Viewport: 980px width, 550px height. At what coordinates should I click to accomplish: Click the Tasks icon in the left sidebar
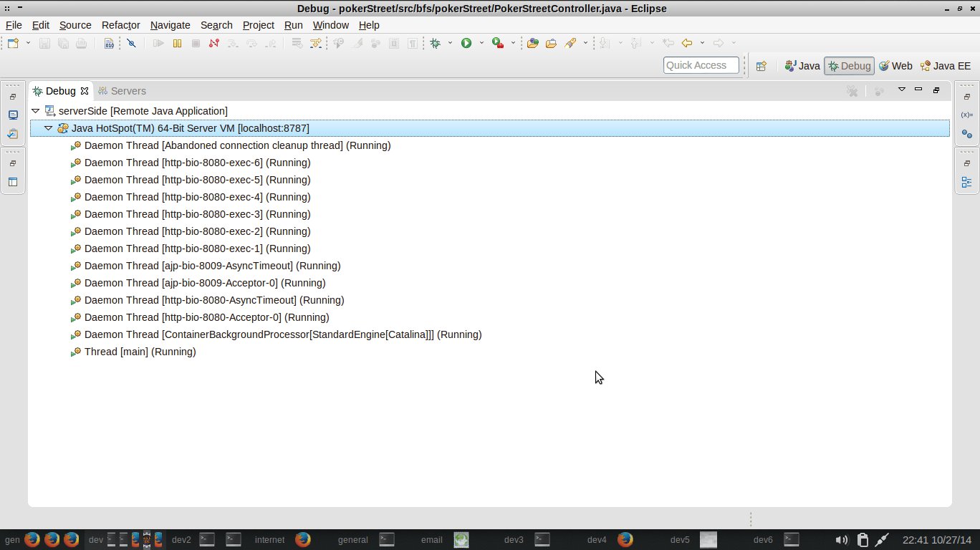click(x=13, y=134)
